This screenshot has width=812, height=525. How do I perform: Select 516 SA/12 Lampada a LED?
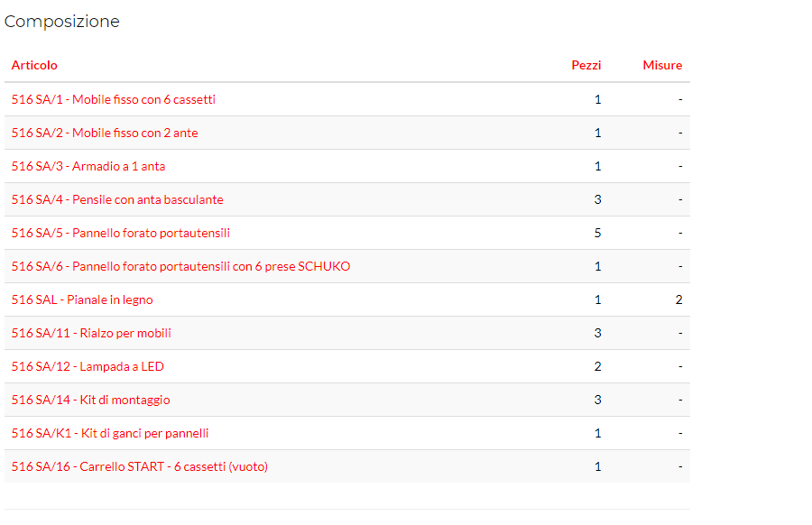click(x=88, y=366)
